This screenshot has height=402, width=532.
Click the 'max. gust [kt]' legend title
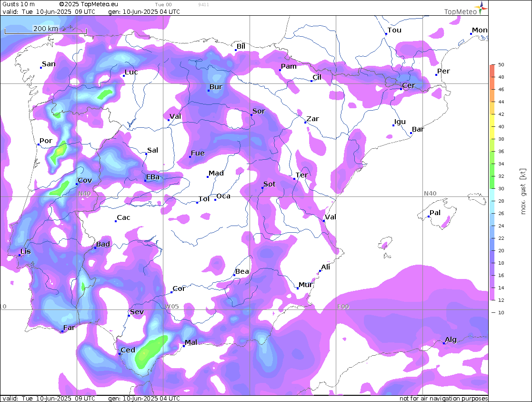point(523,191)
